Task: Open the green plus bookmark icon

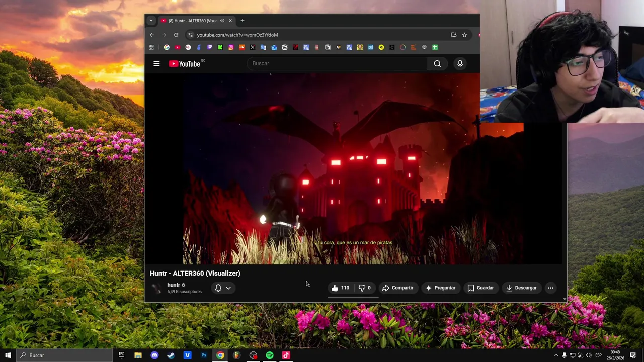Action: (x=435, y=47)
